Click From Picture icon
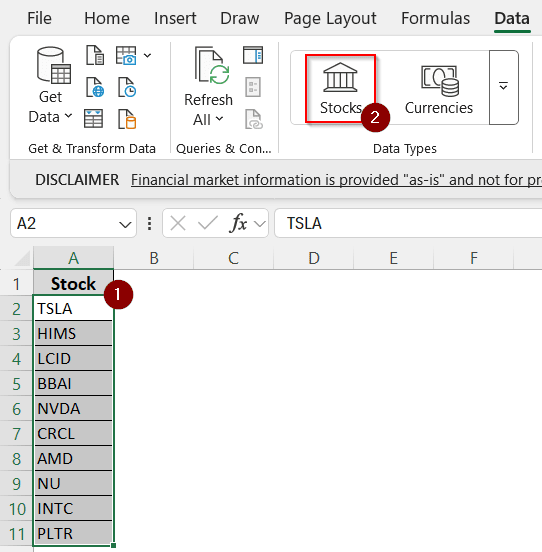The image size is (542, 552). [x=126, y=55]
